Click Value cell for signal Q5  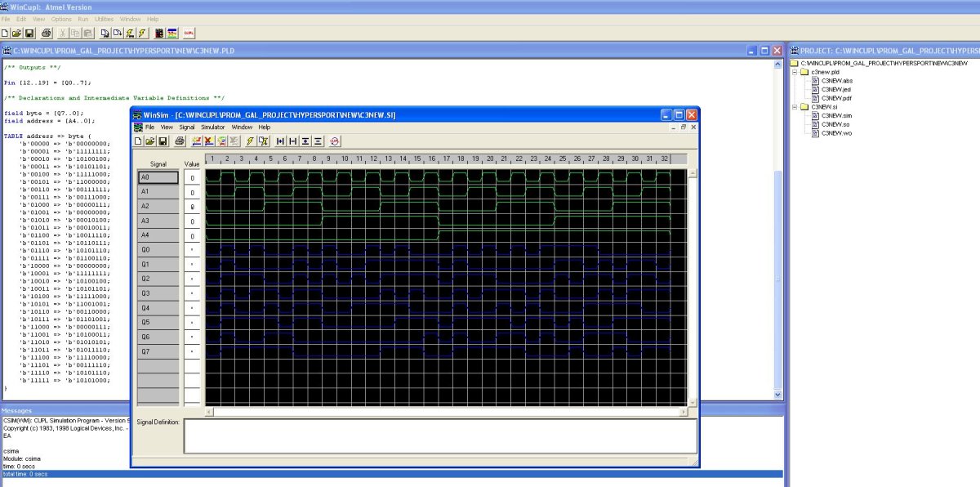(193, 322)
